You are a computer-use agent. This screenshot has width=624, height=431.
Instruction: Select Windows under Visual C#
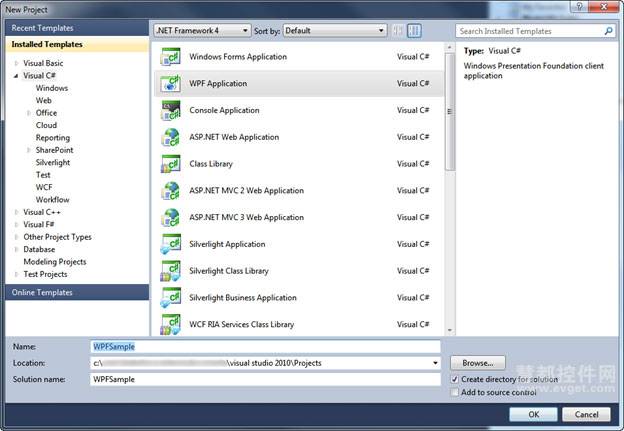(x=52, y=88)
